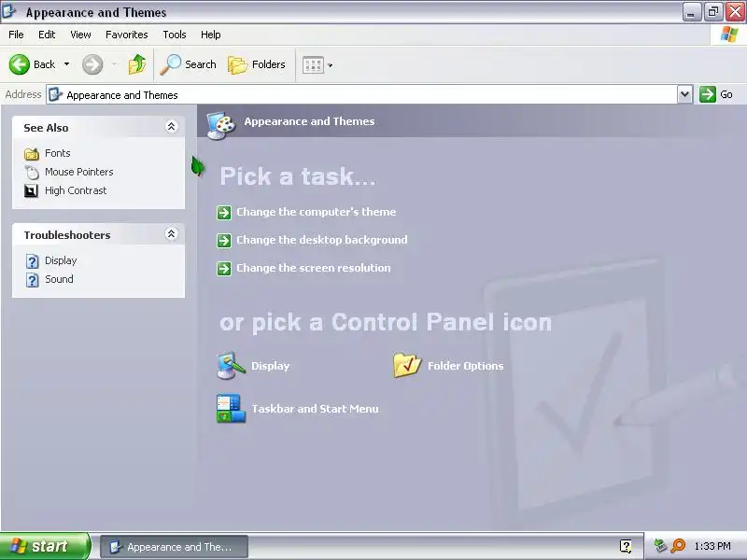Click the Display control panel icon

pos(231,366)
